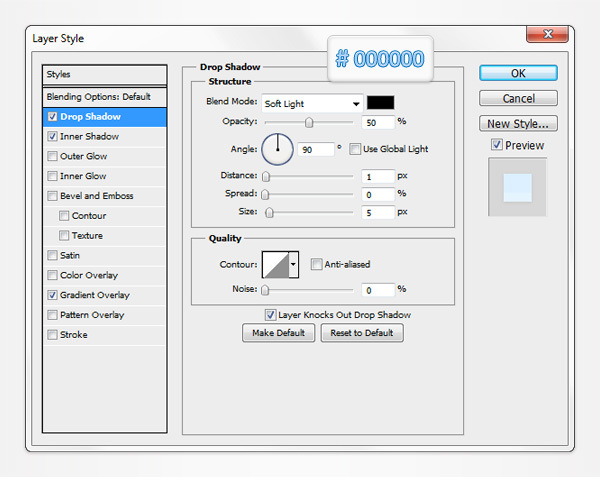600x477 pixels.
Task: Select the Bevel and Emboss entry
Action: coord(96,196)
